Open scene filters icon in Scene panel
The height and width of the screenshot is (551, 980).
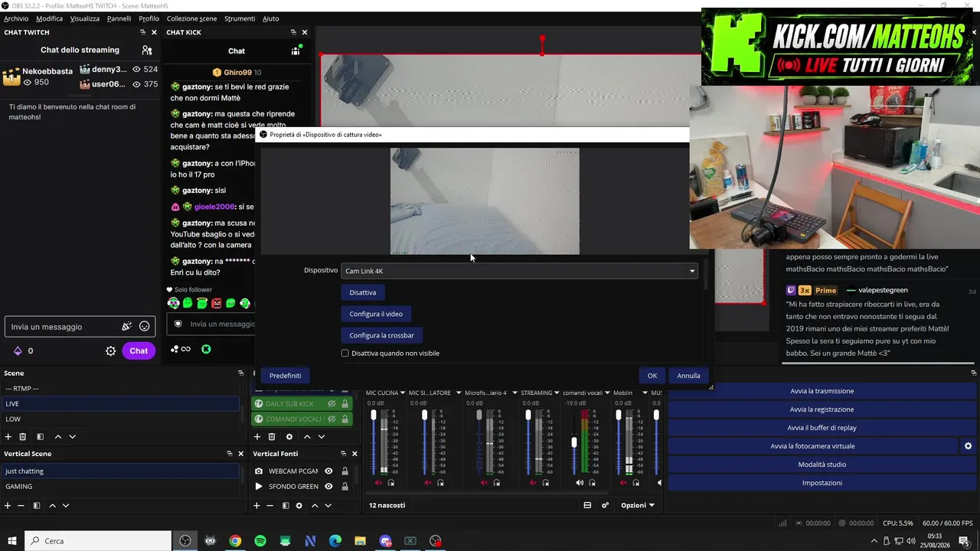40,437
